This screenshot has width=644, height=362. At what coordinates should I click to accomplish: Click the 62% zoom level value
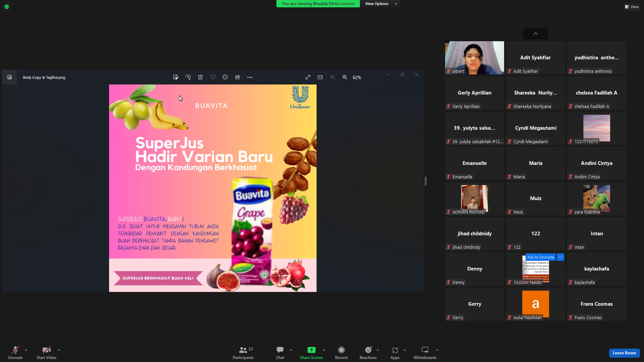coord(357,77)
